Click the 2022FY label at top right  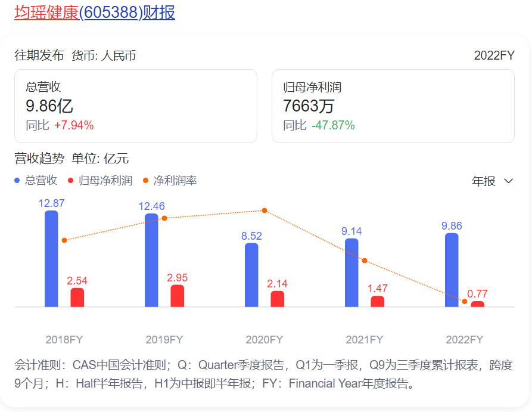(494, 55)
